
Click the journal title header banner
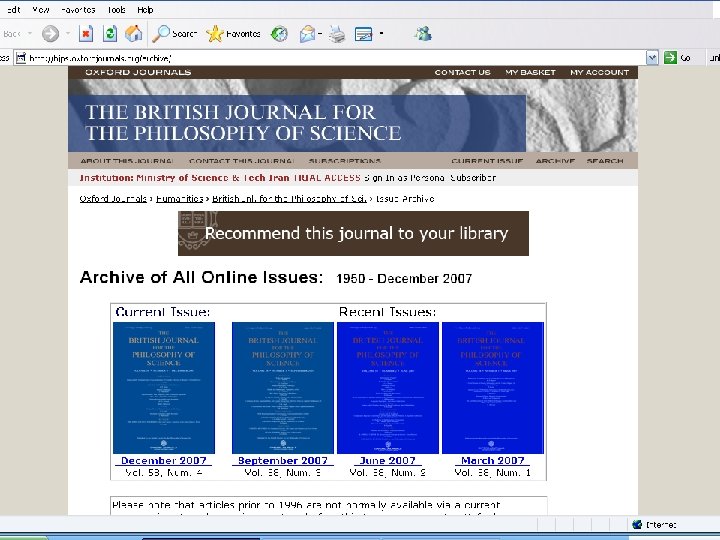[297, 123]
